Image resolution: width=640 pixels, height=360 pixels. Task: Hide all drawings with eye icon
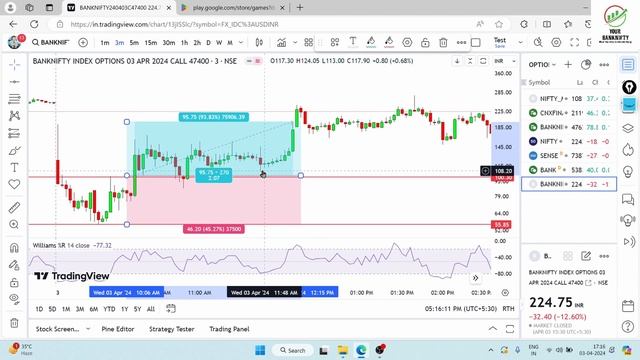coord(14,299)
